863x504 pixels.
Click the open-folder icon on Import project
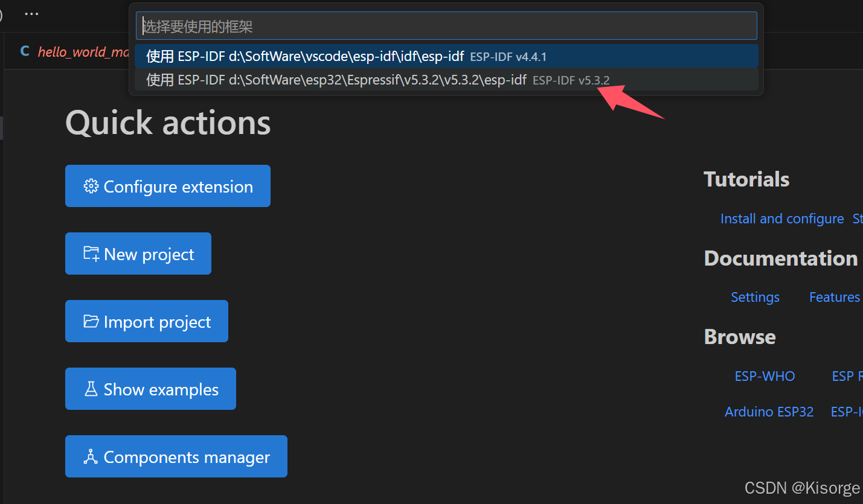point(91,321)
